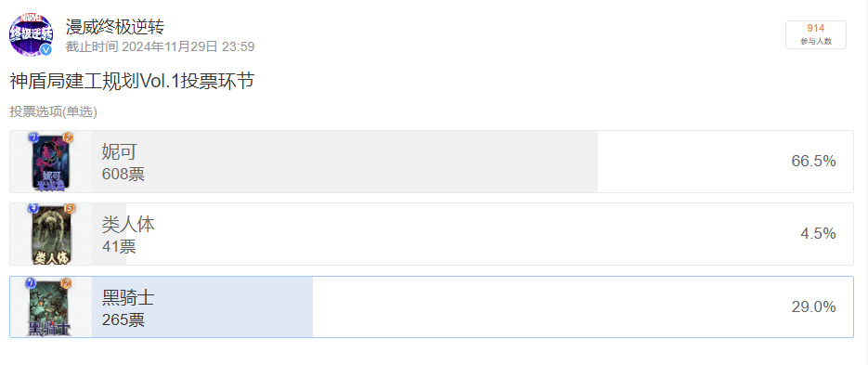Image resolution: width=868 pixels, height=365 pixels.
Task: Click the 608票 vote count
Action: click(x=123, y=175)
